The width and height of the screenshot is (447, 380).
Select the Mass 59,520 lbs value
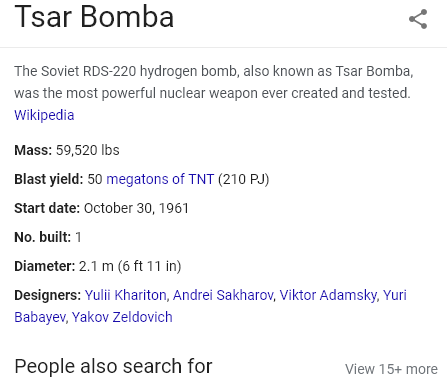(87, 150)
